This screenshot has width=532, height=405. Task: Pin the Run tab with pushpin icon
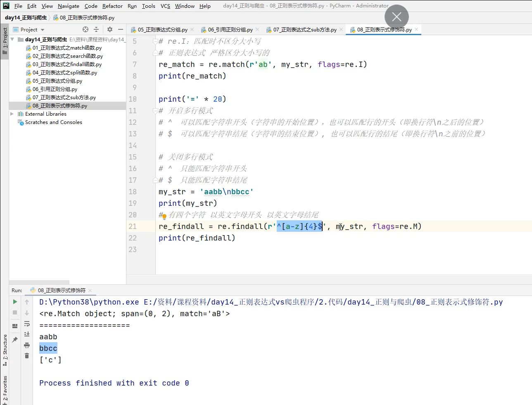tap(15, 339)
